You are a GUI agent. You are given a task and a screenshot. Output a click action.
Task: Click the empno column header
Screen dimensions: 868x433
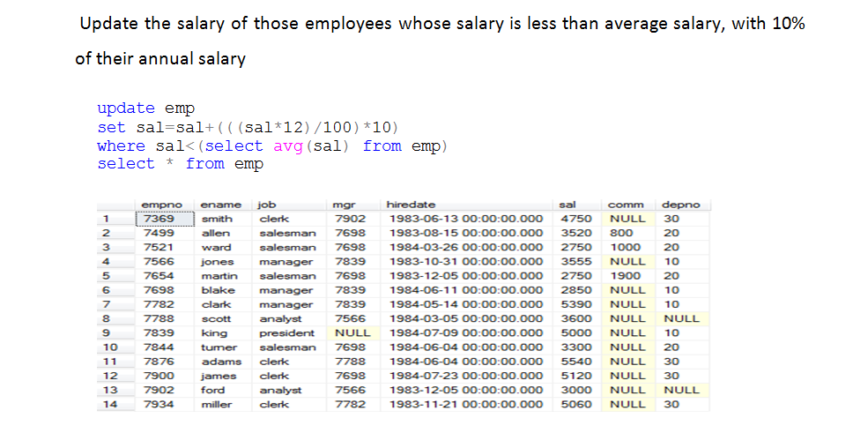[165, 205]
